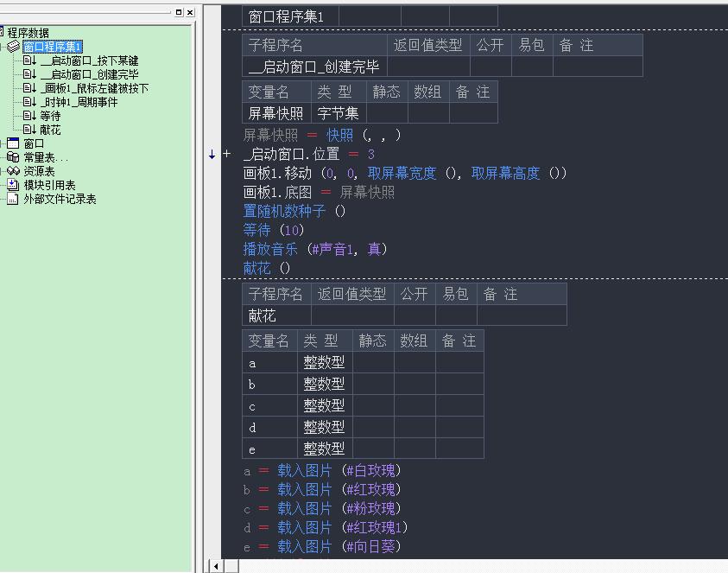Click the 外部文件记录表 document icon
Viewport: 728px width, 573px height.
pyautogui.click(x=13, y=199)
